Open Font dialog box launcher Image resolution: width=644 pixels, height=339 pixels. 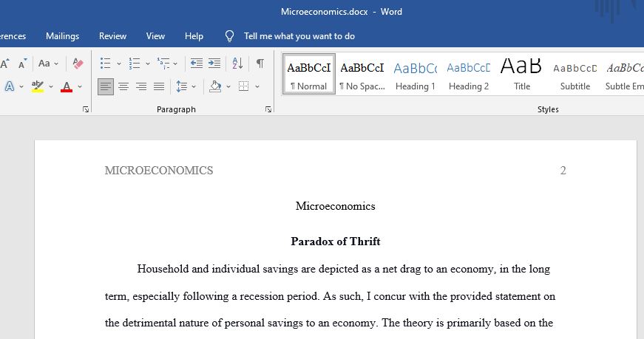(86, 109)
